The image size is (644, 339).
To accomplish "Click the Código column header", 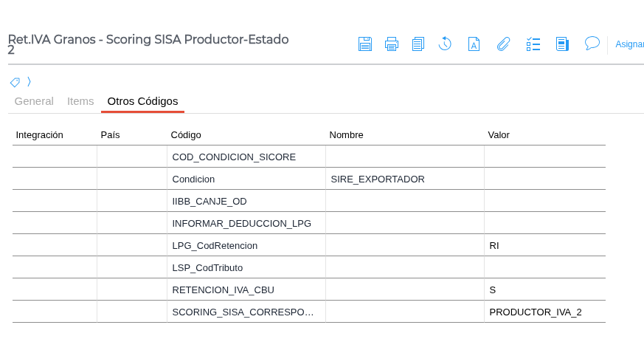I will tap(186, 134).
